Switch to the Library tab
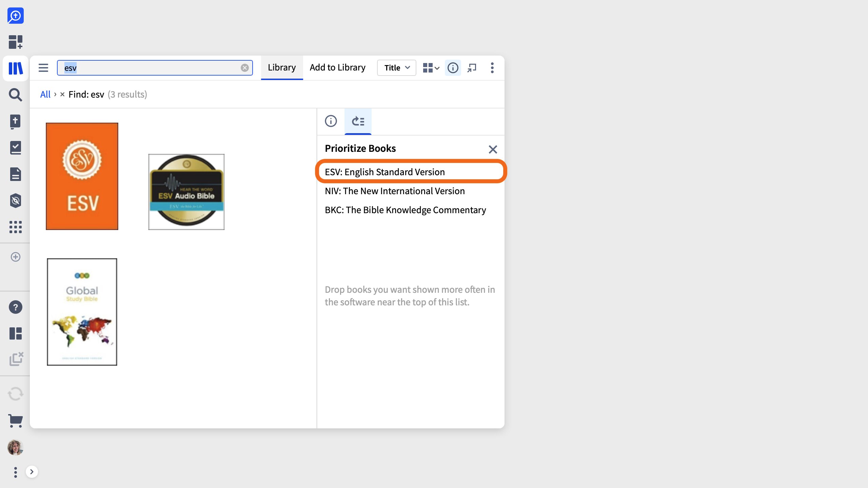 [282, 68]
